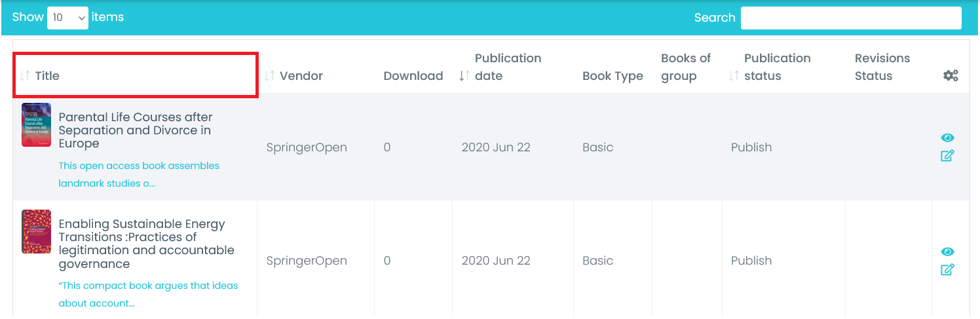Open the Enabling Sustainable Energy Transitions title link
This screenshot has width=980, height=319.
(146, 244)
